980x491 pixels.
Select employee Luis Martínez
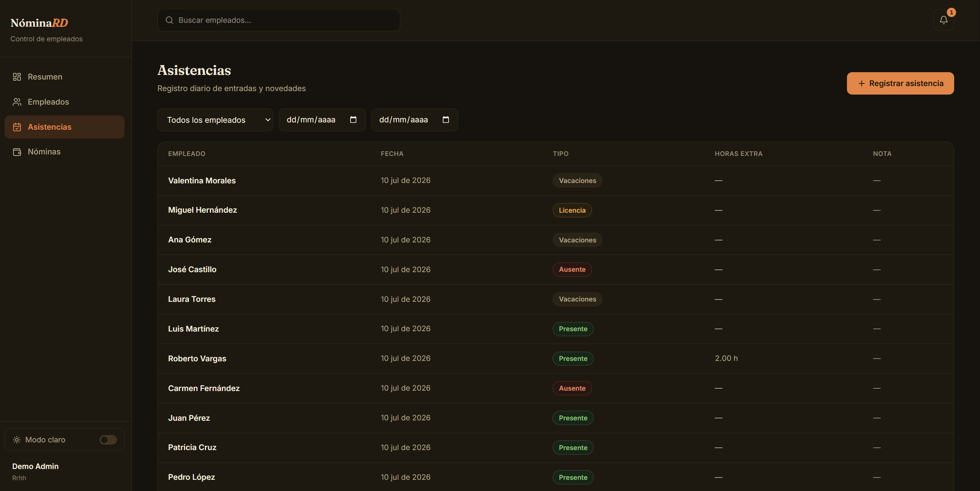click(x=193, y=329)
